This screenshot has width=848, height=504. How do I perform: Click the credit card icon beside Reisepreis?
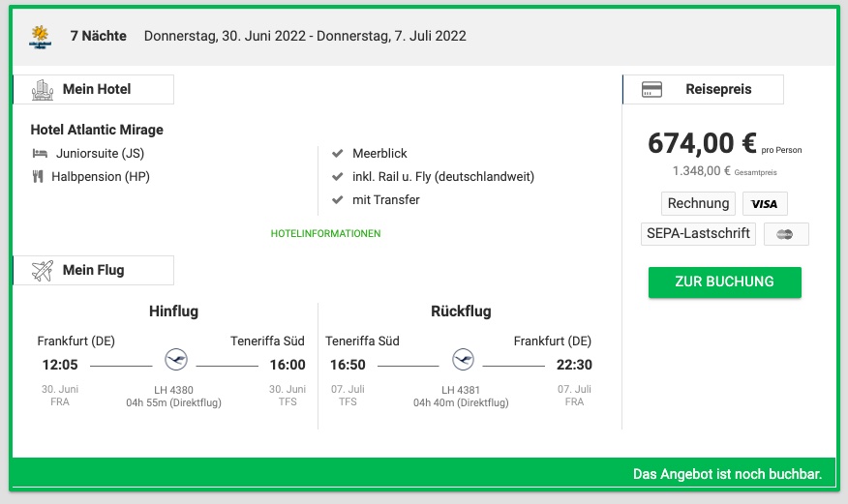click(x=651, y=89)
